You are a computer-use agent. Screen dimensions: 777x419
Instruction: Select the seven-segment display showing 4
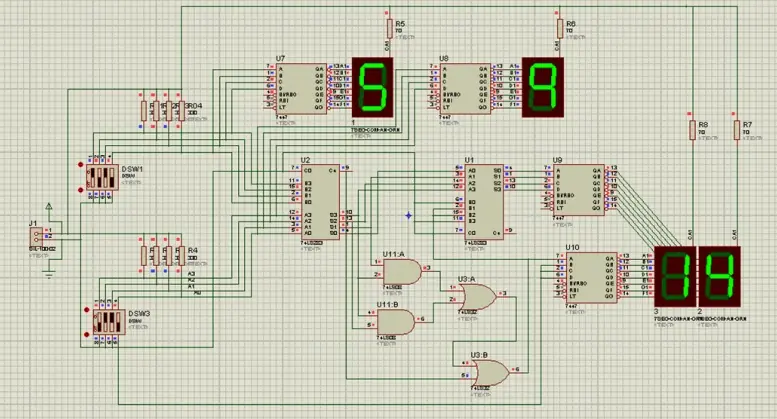click(x=720, y=276)
